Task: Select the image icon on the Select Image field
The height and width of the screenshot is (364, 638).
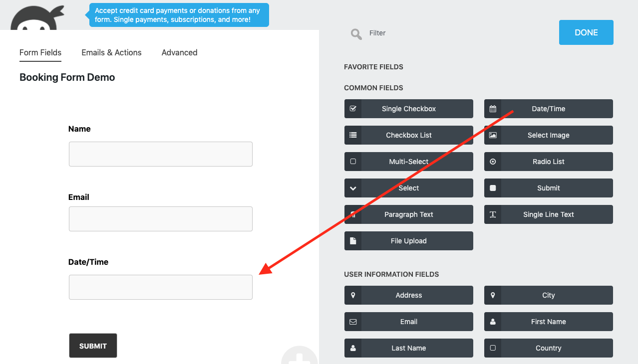Action: point(493,135)
